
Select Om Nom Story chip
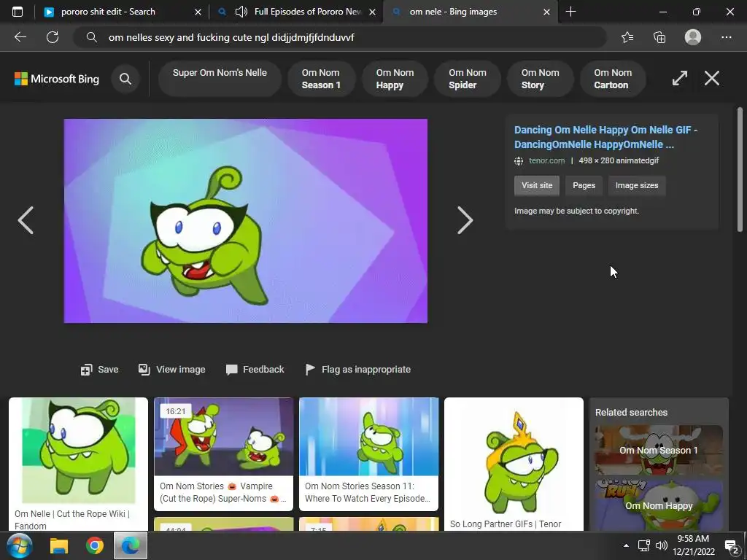(x=540, y=79)
